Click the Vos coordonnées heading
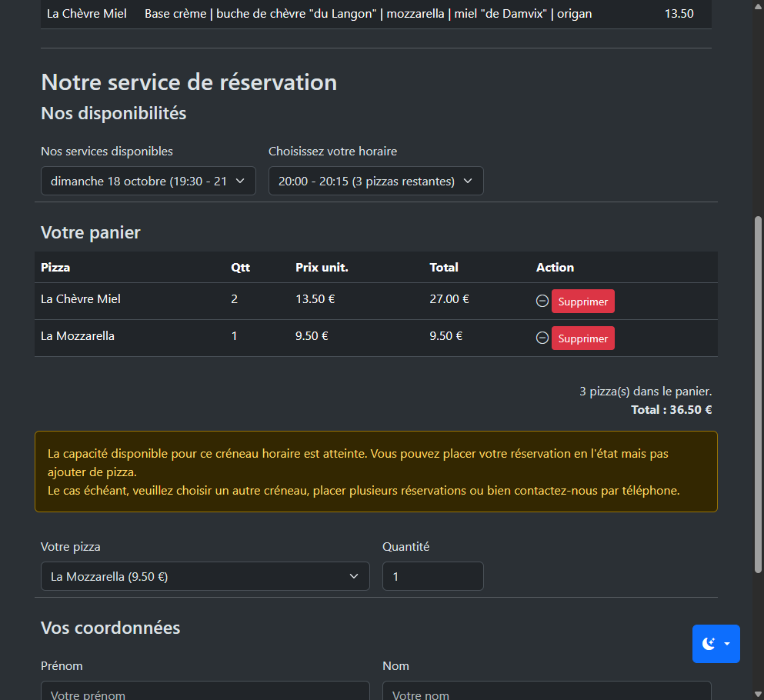Image resolution: width=764 pixels, height=700 pixels. 111,628
